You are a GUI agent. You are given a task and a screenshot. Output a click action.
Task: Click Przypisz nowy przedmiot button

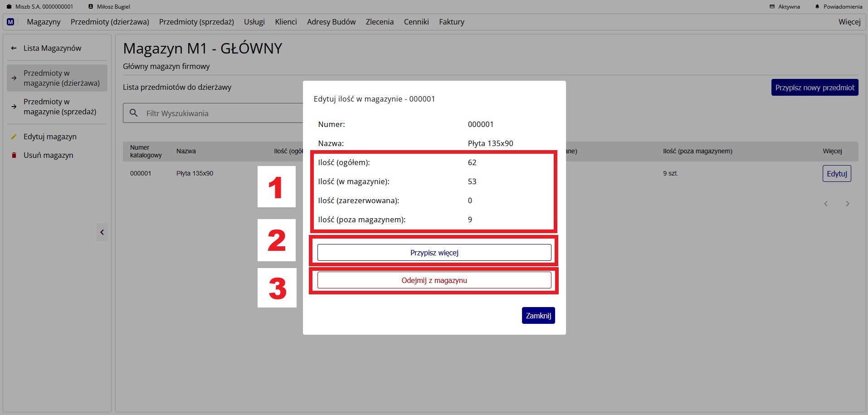pyautogui.click(x=814, y=88)
